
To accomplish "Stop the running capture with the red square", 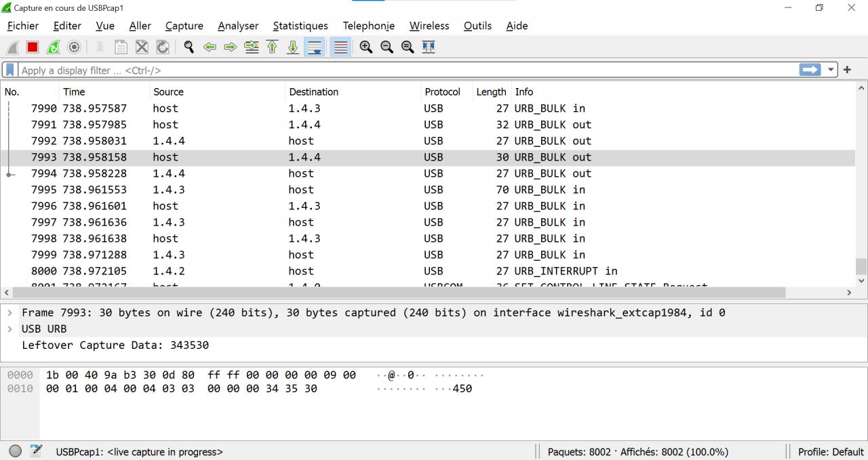I will point(33,47).
